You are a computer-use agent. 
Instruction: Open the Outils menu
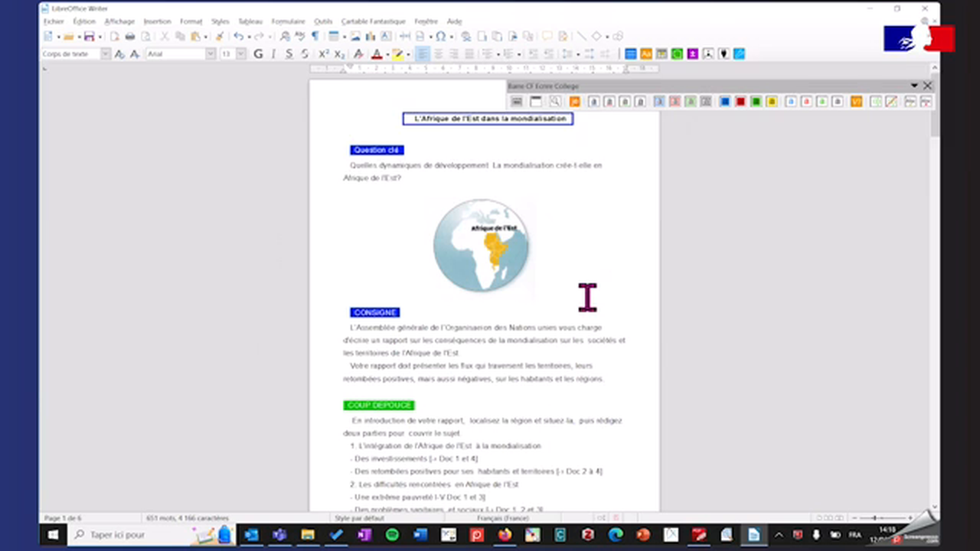pyautogui.click(x=323, y=21)
